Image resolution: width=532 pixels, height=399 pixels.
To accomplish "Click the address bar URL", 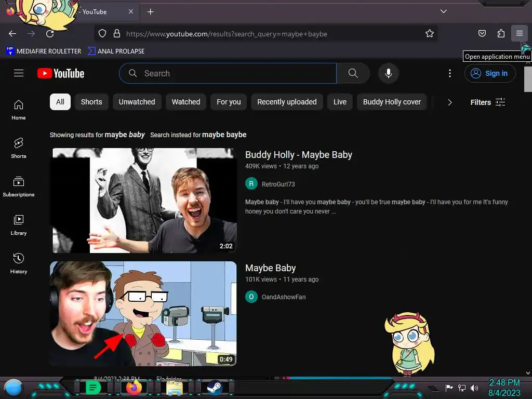I will click(x=227, y=34).
